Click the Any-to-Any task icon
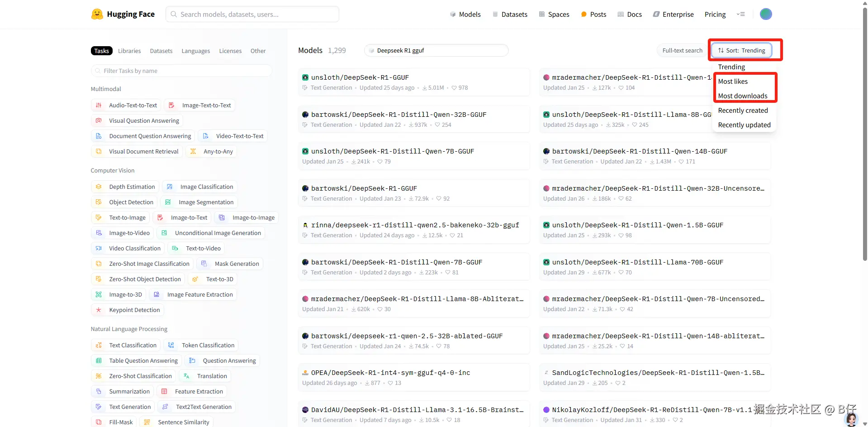 193,152
